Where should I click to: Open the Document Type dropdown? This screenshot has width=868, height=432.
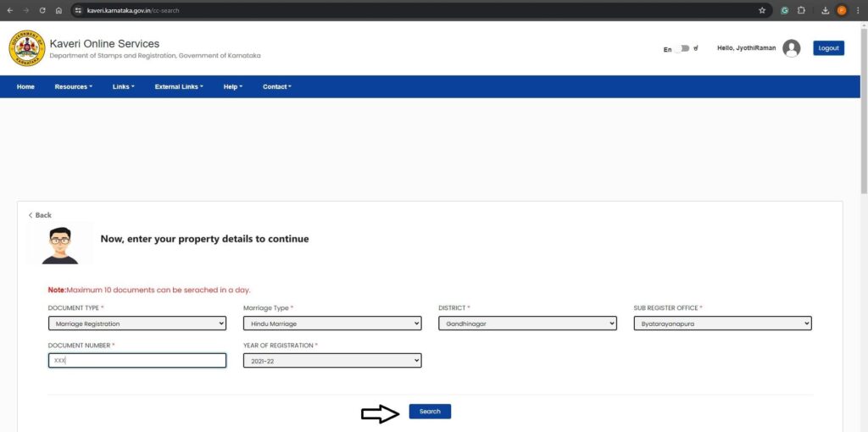pyautogui.click(x=137, y=324)
